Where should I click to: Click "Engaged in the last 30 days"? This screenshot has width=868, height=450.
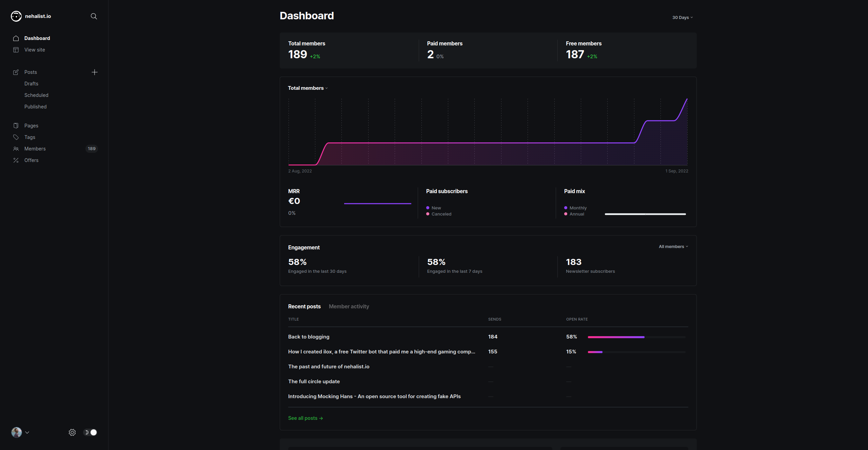click(x=317, y=271)
